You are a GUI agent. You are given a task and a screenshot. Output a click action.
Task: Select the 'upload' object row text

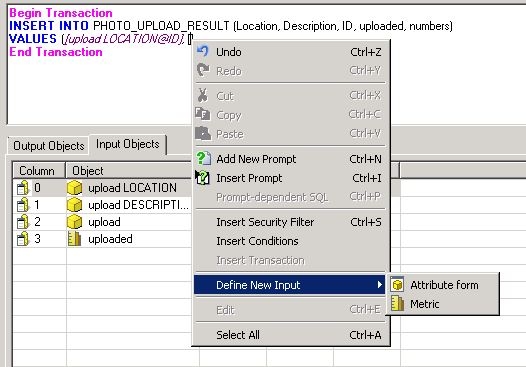tap(104, 222)
